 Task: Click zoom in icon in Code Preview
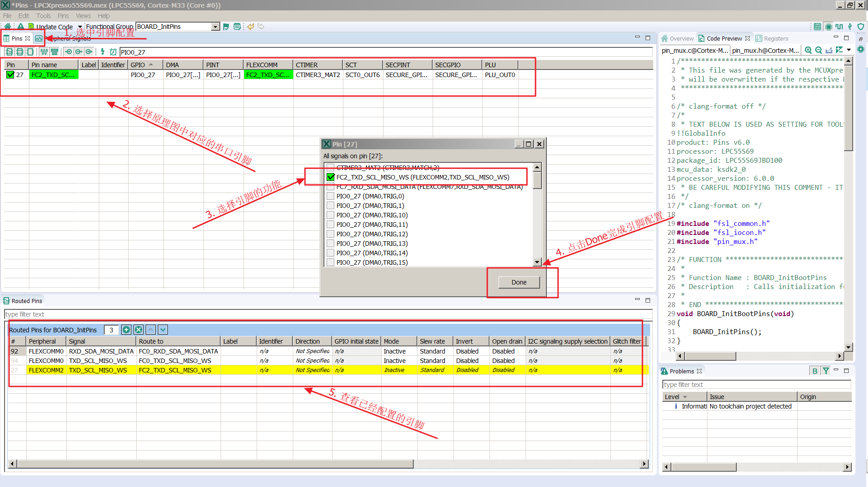click(808, 50)
